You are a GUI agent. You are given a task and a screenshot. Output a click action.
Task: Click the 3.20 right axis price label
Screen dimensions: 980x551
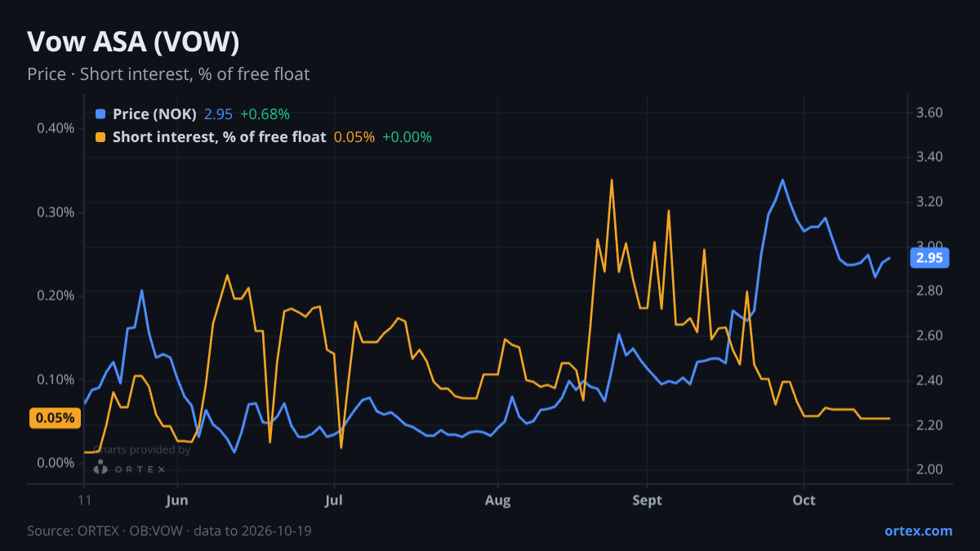930,202
